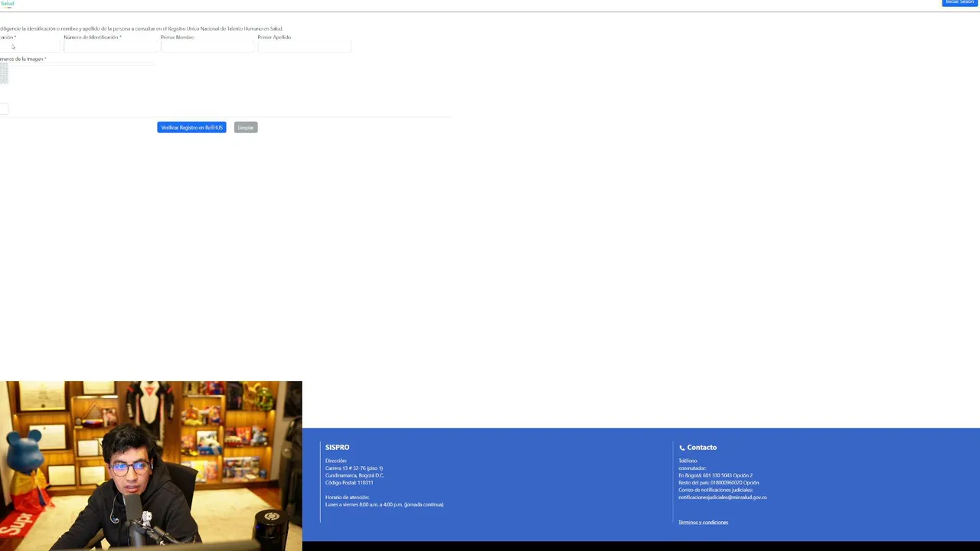Click the gray Limpiar button

click(246, 128)
